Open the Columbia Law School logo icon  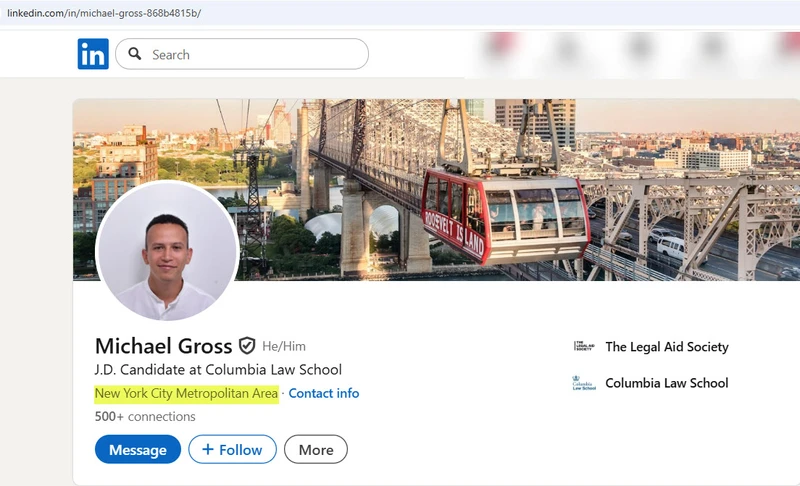click(x=584, y=383)
